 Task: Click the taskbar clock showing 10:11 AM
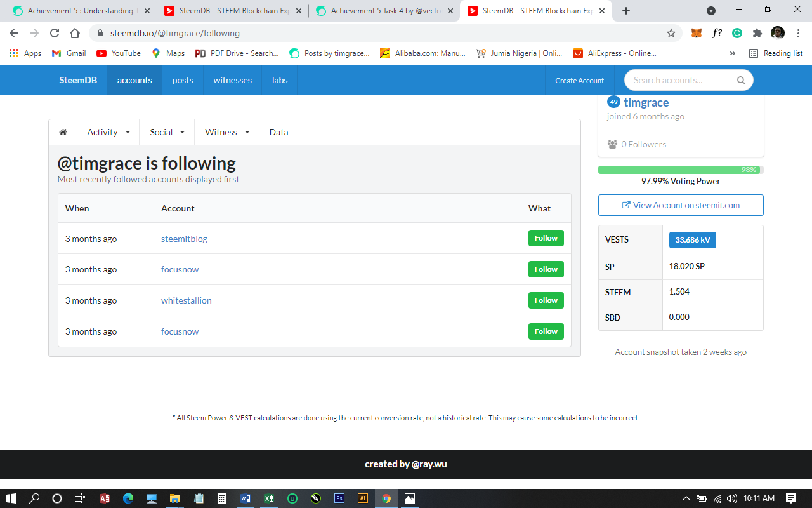click(759, 498)
